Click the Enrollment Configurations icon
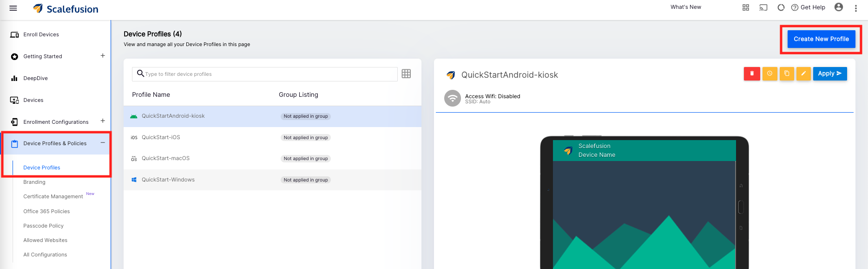Screen dimensions: 868x269 tap(14, 122)
